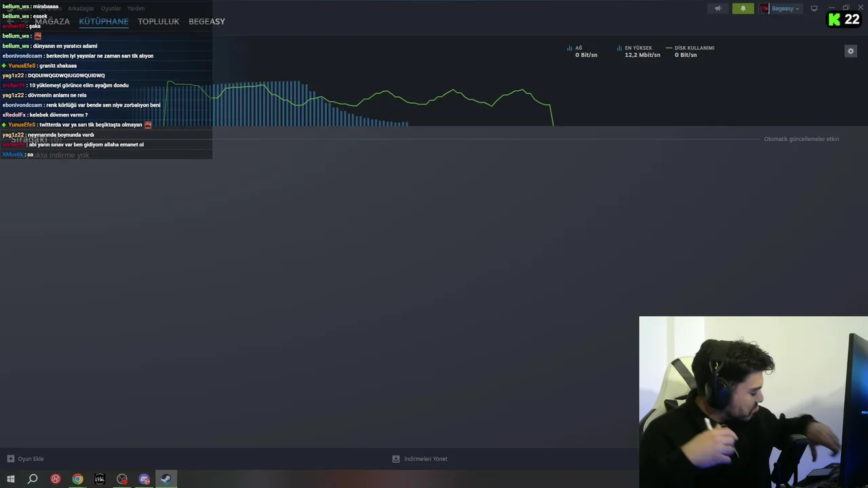Open the Oyunlar menu in Steam
The image size is (868, 488).
[x=111, y=8]
